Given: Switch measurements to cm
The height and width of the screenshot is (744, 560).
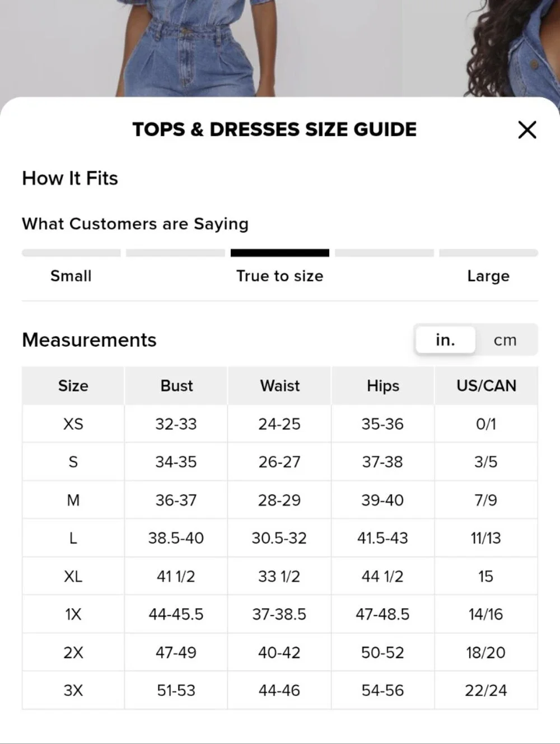Looking at the screenshot, I should coord(505,340).
